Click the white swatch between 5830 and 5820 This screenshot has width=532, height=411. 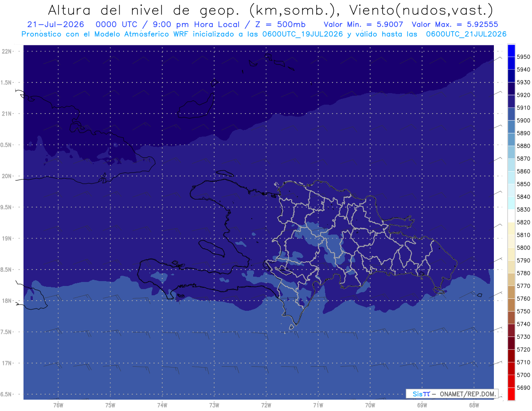511,216
